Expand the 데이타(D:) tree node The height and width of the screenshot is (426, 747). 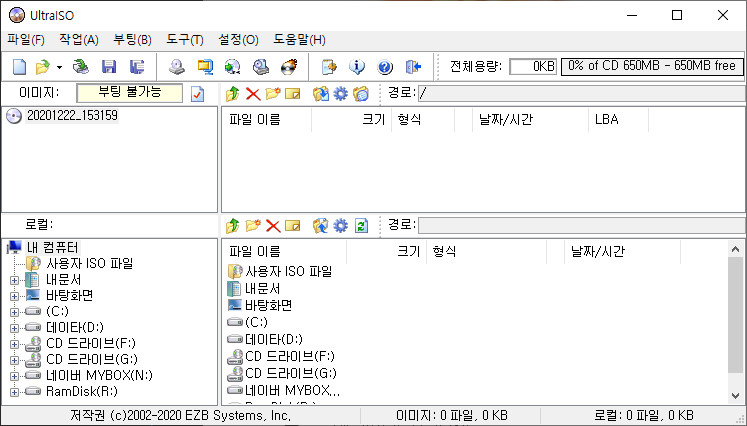(x=14, y=328)
